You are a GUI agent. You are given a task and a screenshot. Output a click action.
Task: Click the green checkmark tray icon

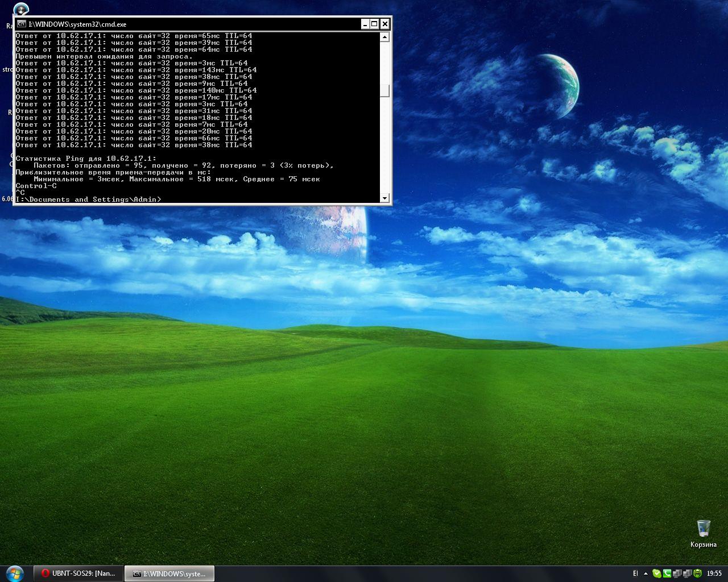click(657, 573)
